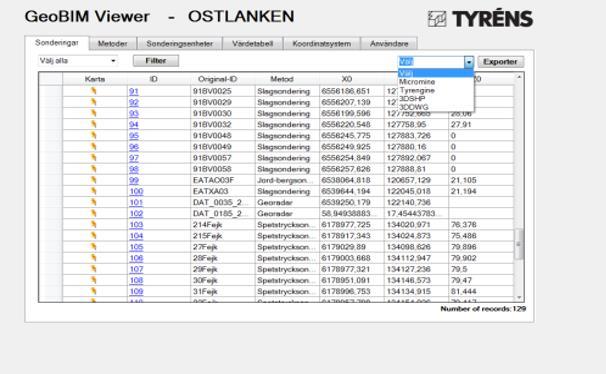
Task: Choose 3DSHP export format
Action: 436,99
